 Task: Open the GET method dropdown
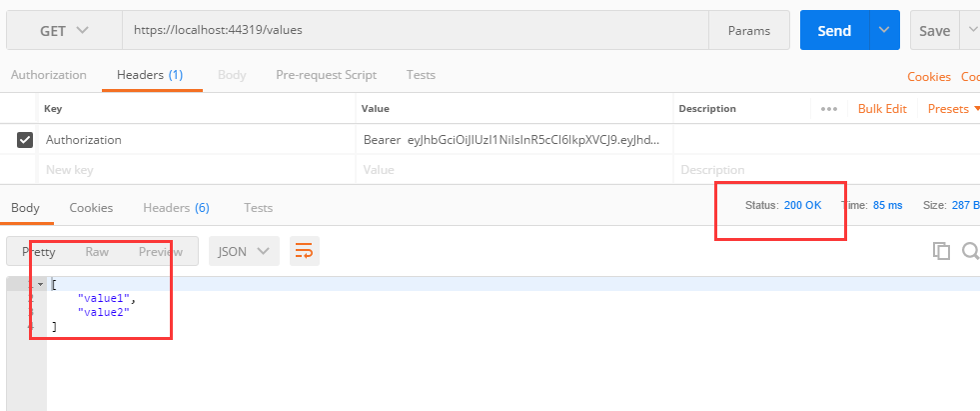pyautogui.click(x=64, y=30)
